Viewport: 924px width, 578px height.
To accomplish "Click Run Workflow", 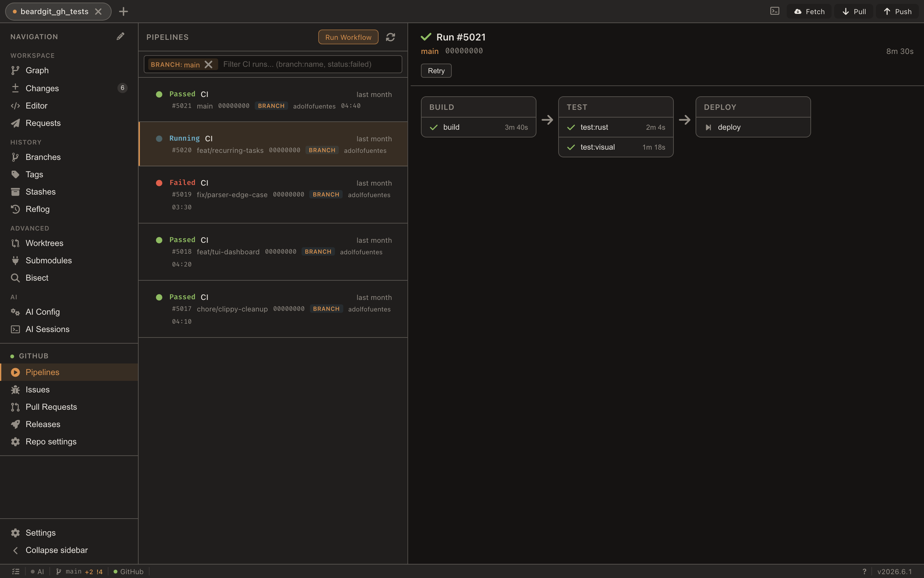I will [348, 37].
